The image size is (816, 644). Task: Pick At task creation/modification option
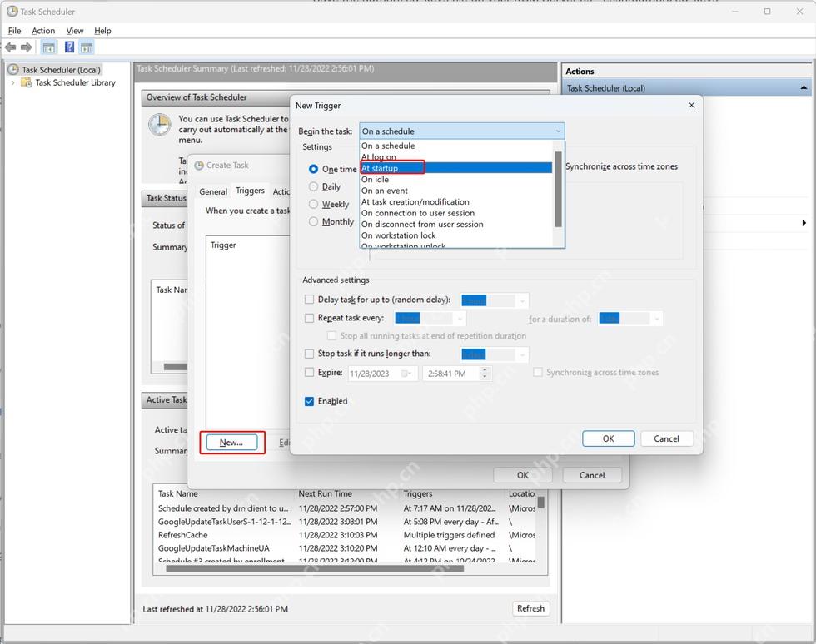tap(456, 202)
